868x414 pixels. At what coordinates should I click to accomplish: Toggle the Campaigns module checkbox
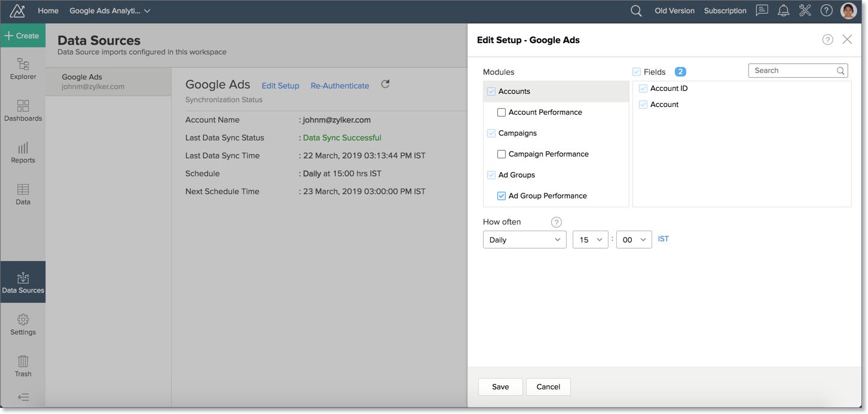[491, 133]
